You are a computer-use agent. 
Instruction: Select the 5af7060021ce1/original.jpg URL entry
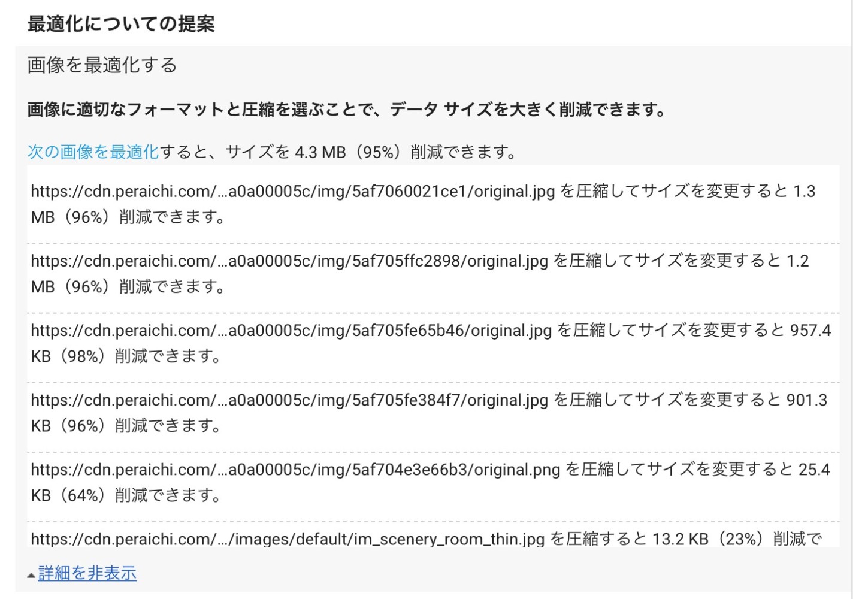point(293,192)
